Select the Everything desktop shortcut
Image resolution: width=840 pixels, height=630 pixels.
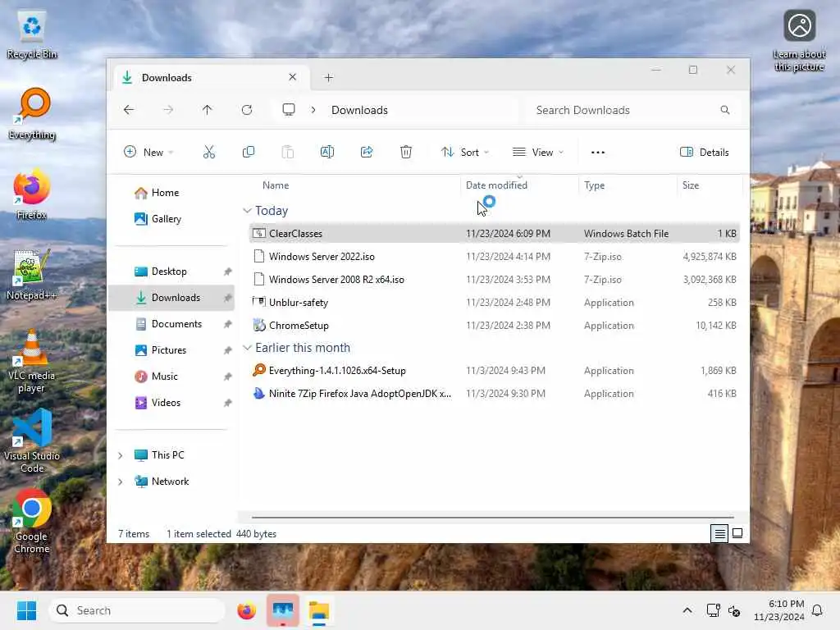pos(32,114)
